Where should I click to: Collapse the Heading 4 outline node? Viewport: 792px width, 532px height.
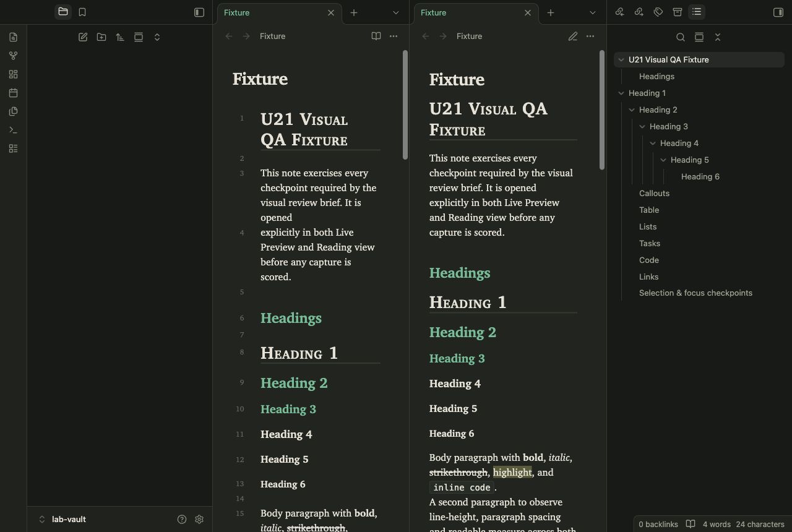653,144
